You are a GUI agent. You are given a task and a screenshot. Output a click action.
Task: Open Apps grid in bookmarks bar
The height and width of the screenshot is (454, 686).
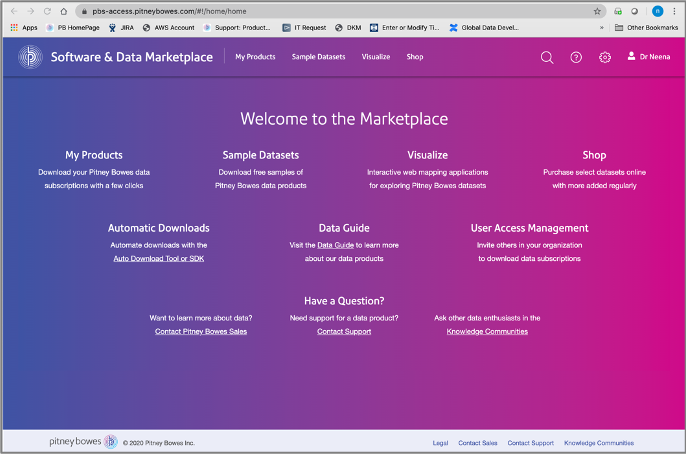point(24,28)
